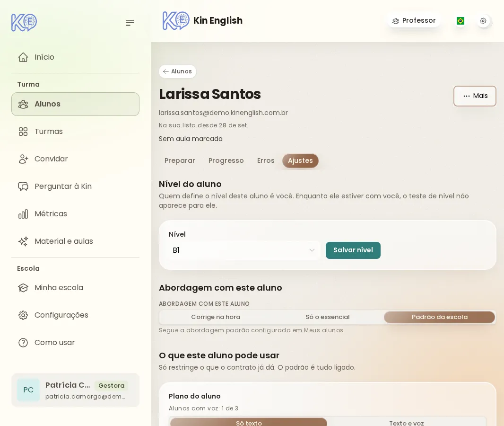Switch to the Preparar tab

click(x=180, y=160)
